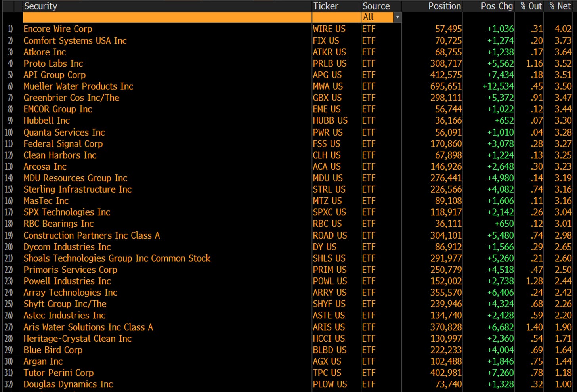Open MasTec Inc
This screenshot has width=577, height=392.
tap(46, 201)
